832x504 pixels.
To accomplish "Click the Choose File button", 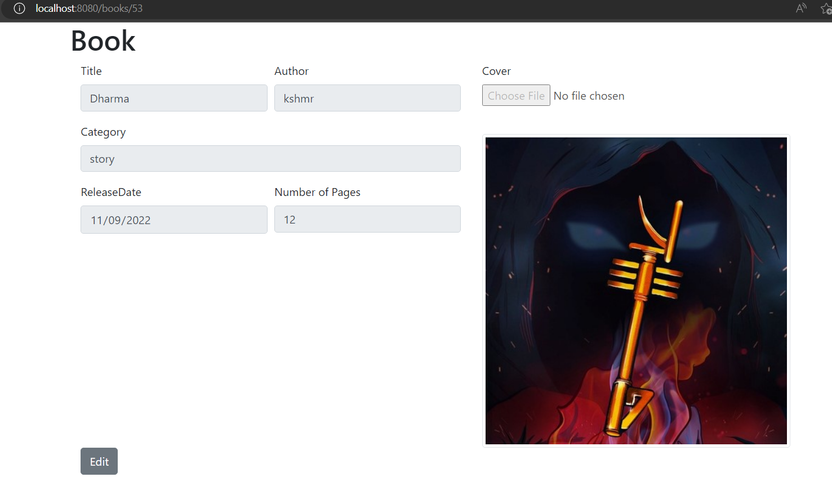I will (x=516, y=96).
